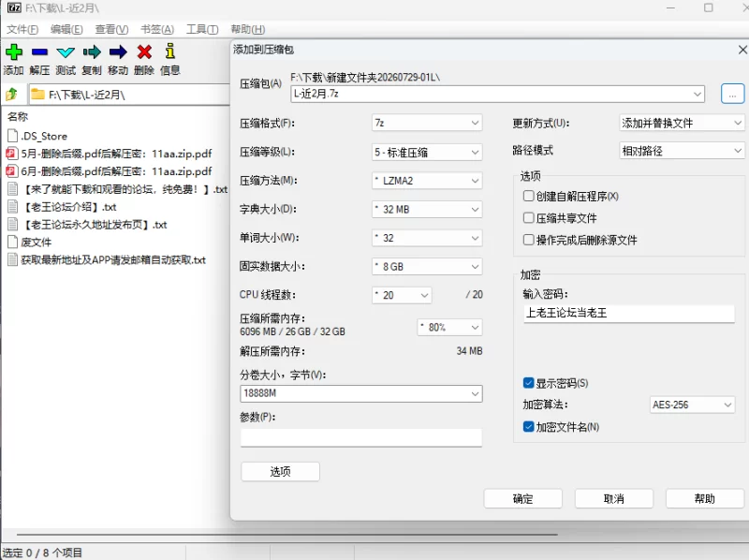Close the 添加到压缩包 dialog
This screenshot has width=749, height=560.
742,50
